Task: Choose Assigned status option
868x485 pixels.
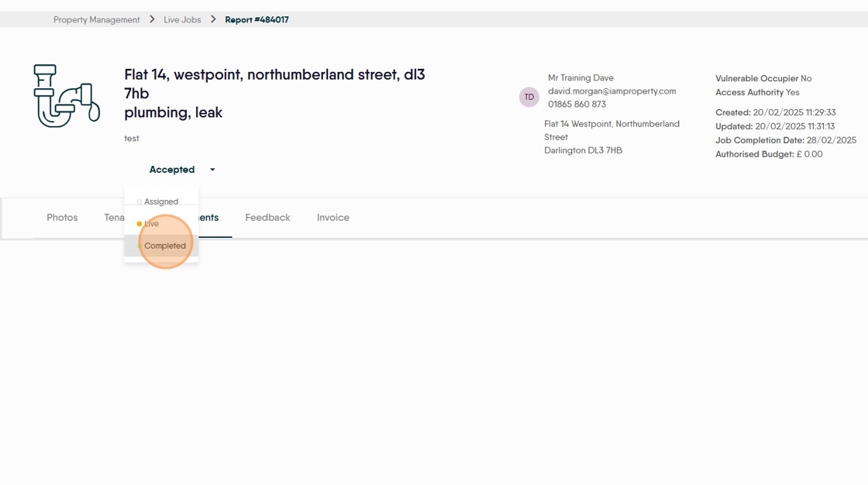Action: (x=161, y=201)
